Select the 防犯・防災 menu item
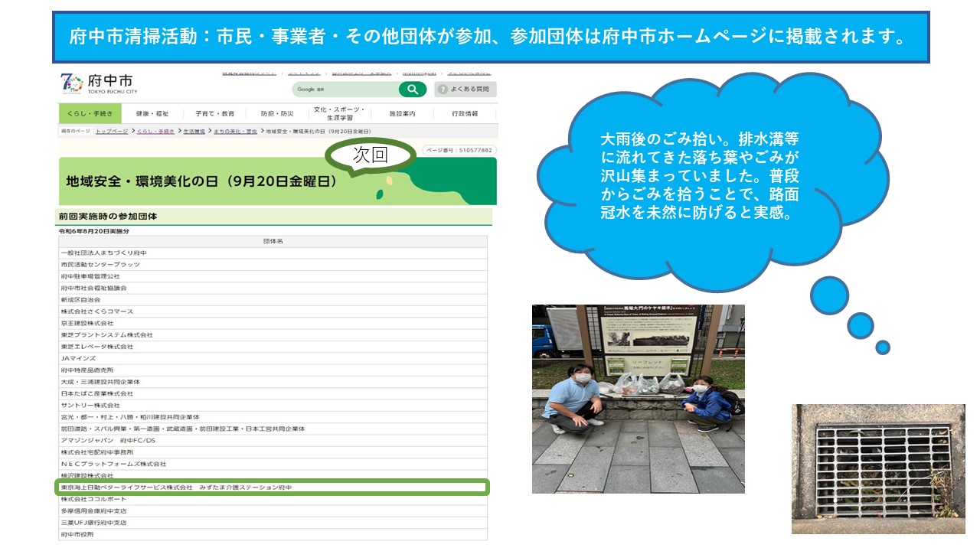Screen dimensions: 980x551 276,113
